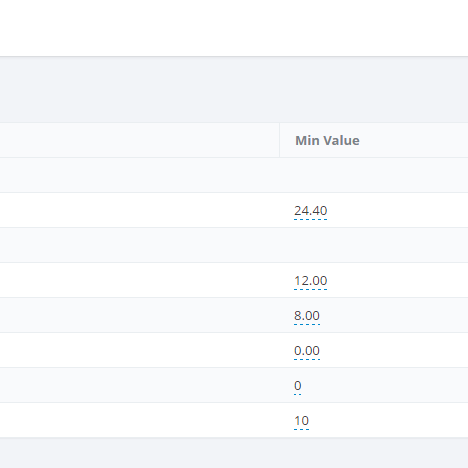Select the empty group row above 12.00
This screenshot has width=468, height=468.
[x=234, y=245]
